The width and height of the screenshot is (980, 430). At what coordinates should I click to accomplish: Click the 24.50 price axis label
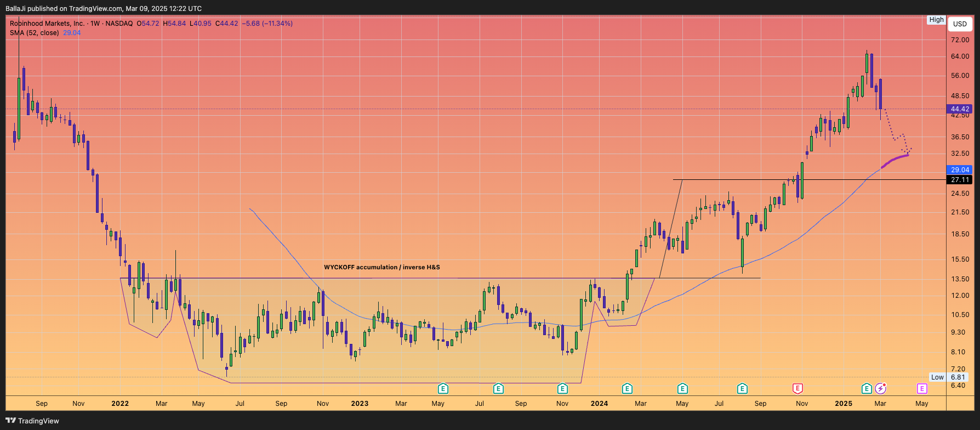[x=960, y=194]
